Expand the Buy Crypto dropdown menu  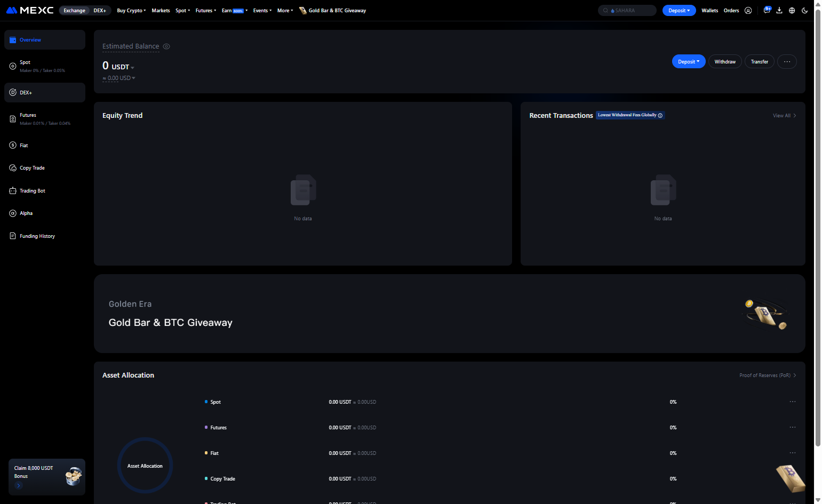click(x=131, y=10)
